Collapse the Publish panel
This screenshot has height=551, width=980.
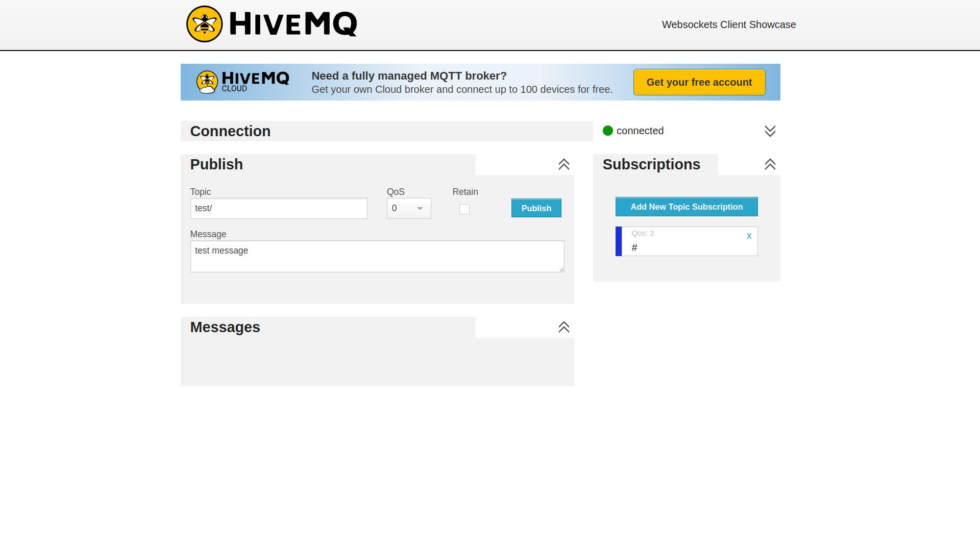click(563, 164)
